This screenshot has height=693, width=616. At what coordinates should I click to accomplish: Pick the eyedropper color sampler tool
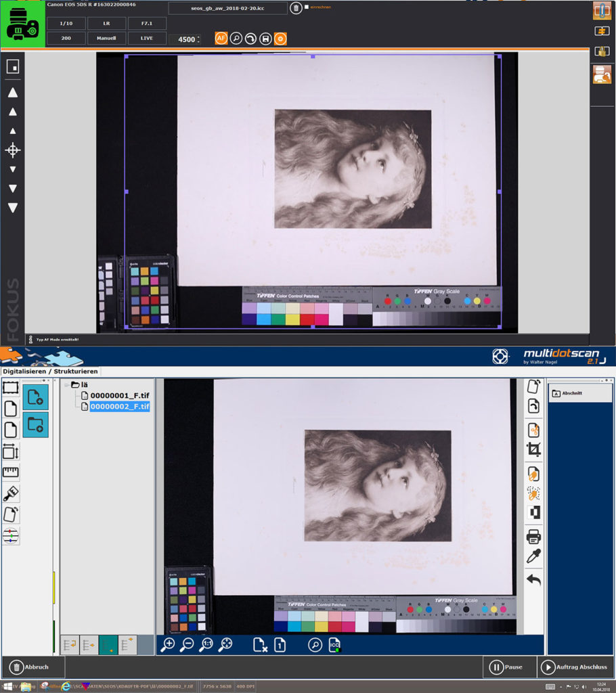tap(533, 556)
